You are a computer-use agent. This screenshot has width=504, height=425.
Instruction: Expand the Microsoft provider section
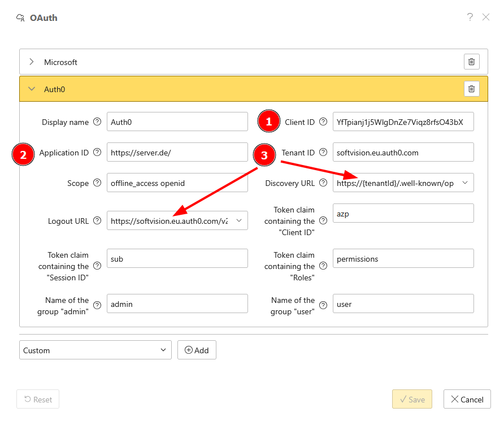32,62
